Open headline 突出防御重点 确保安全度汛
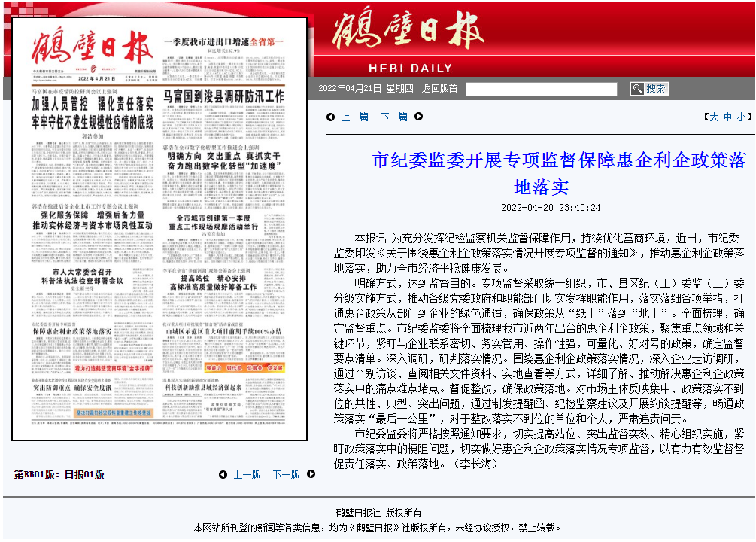Screen dimensions: 756x542 [72, 388]
